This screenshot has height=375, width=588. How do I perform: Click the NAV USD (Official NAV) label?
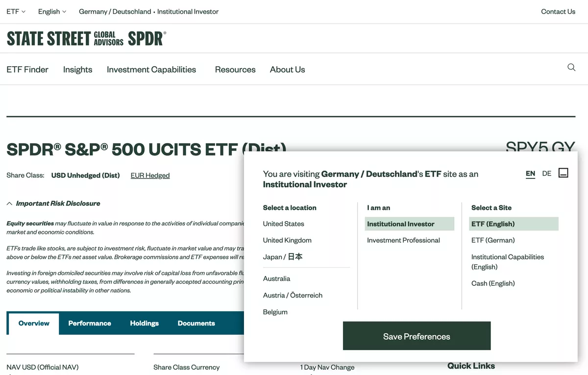tap(43, 367)
